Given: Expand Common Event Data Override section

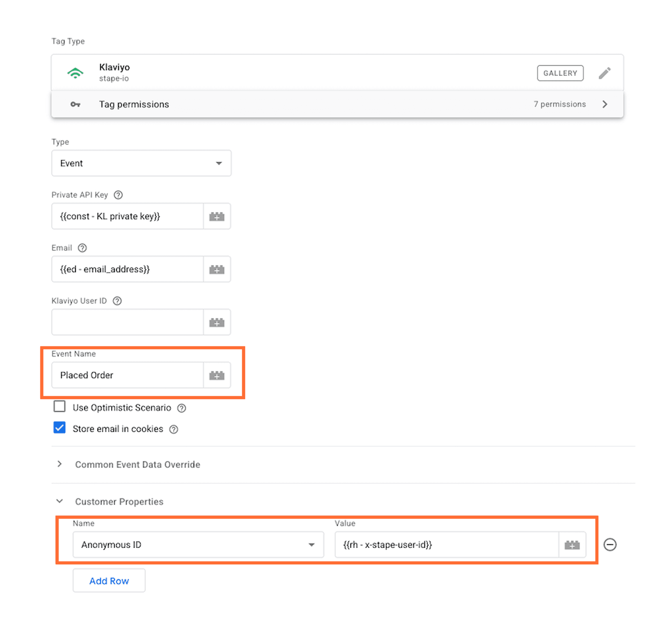Looking at the screenshot, I should coord(137,465).
